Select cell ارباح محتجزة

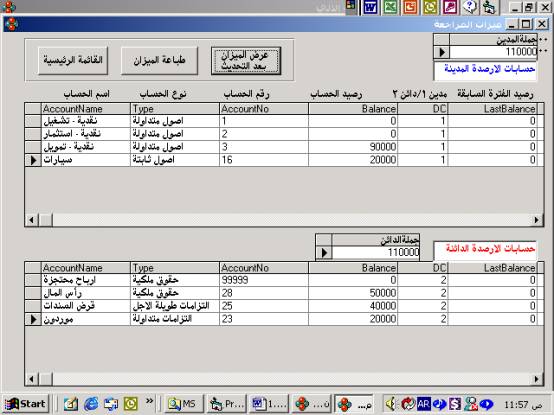pos(86,280)
